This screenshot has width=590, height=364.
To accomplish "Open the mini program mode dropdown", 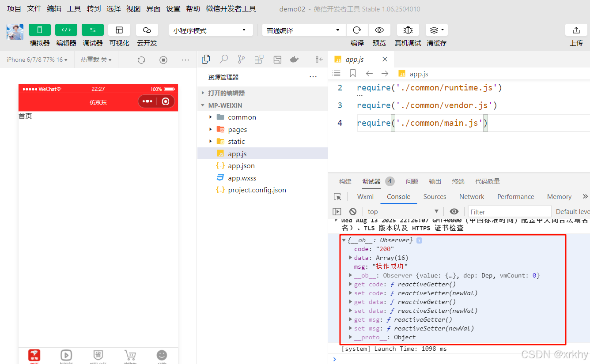I will pyautogui.click(x=211, y=30).
